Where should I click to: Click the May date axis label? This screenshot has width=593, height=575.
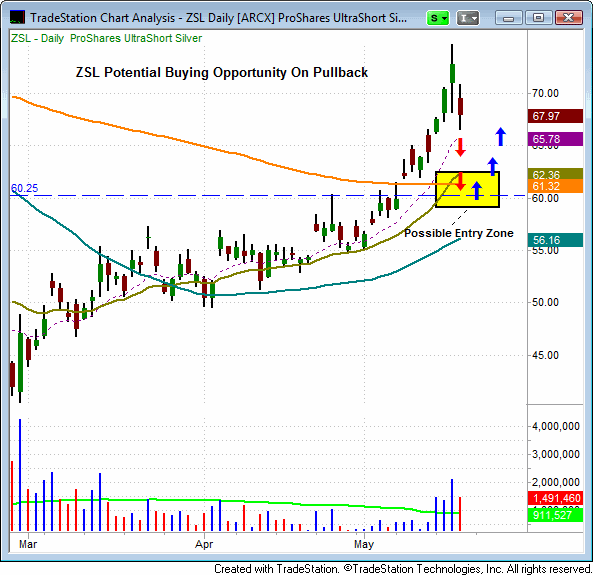point(364,544)
